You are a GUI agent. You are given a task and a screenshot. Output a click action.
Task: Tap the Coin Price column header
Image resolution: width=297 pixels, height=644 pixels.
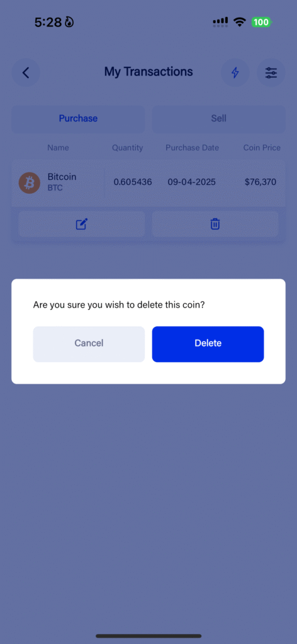[x=262, y=148]
